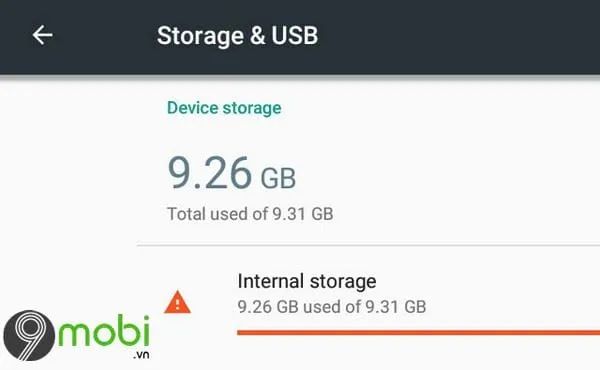The height and width of the screenshot is (370, 600).
Task: Click the word Storage in the header title
Action: pyautogui.click(x=200, y=36)
